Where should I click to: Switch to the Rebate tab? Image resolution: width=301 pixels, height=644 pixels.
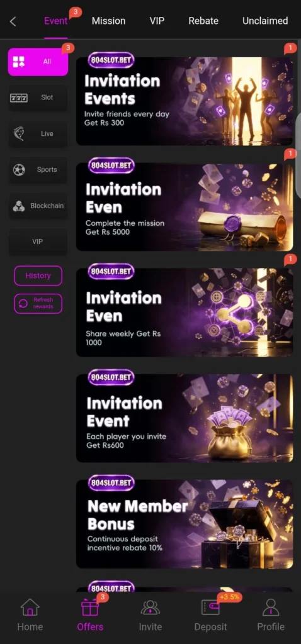click(203, 21)
